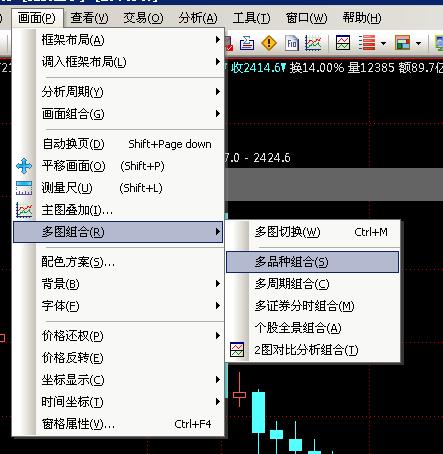This screenshot has height=454, width=443.
Task: Select 平移画面(O) menu entry
Action: point(118,166)
